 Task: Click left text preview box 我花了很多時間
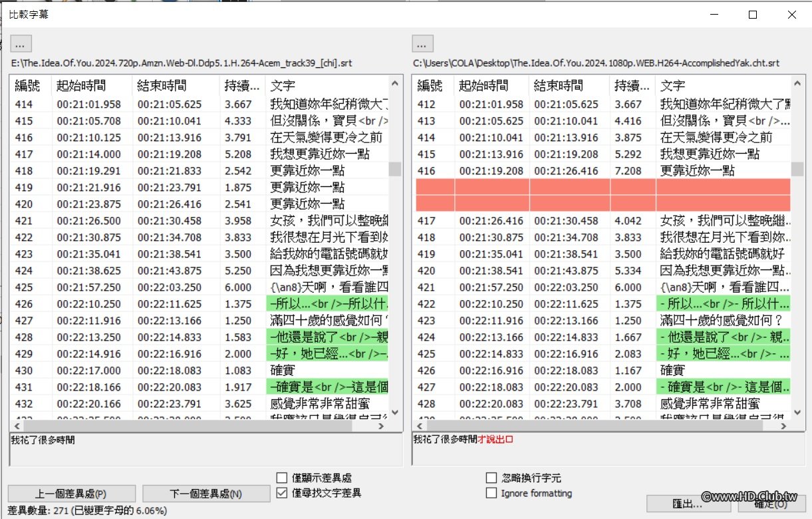(x=206, y=449)
